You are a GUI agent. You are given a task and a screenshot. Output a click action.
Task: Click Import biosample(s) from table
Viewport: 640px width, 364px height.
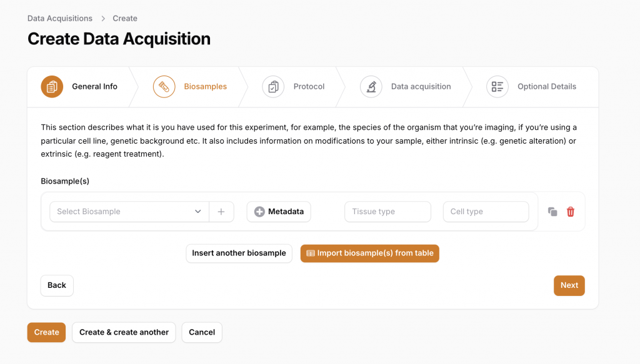pos(370,253)
